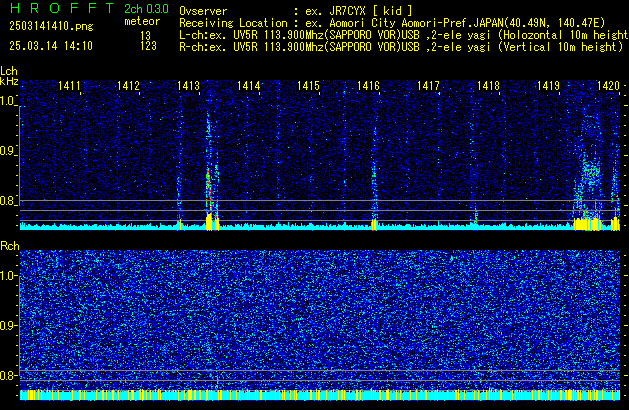
Task: Select the "1414" time marker
Action: (248, 86)
